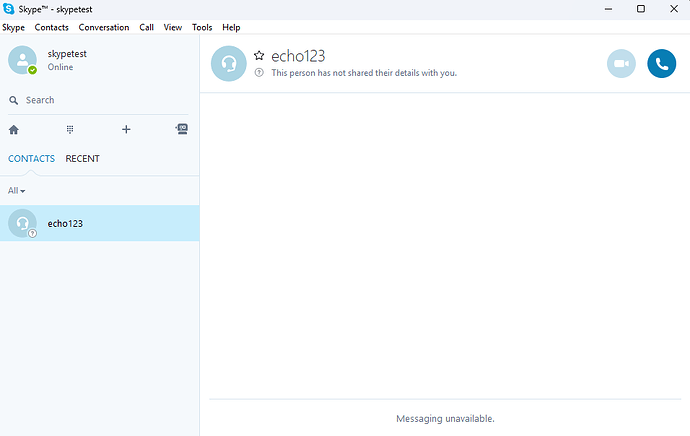Open the View menu
Viewport: 690px width, 436px height.
point(172,27)
